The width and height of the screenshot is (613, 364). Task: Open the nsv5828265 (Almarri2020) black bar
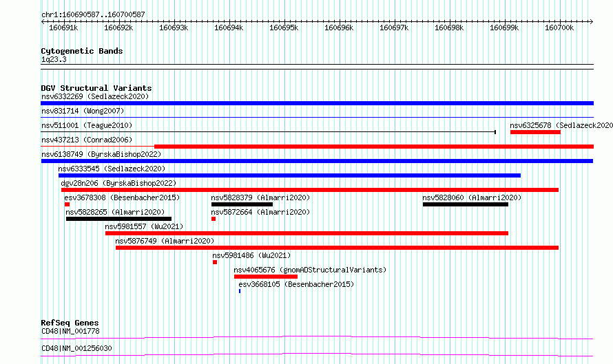[x=119, y=219]
